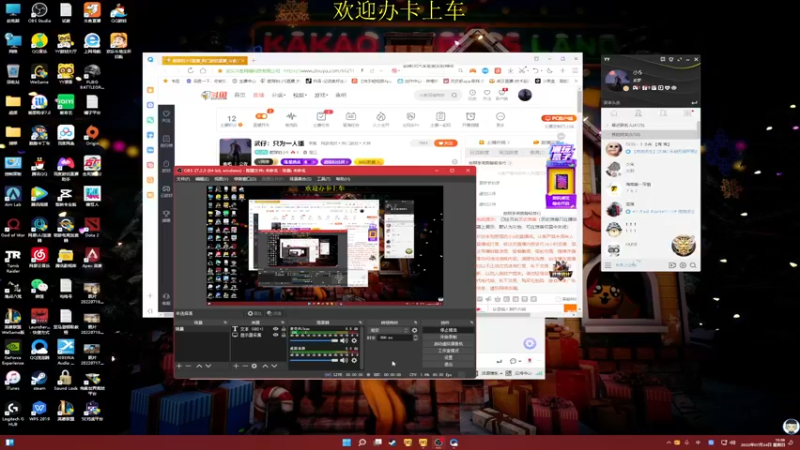Expand the Douyu 游戏 games dropdown
800x450 pixels.
click(x=321, y=95)
